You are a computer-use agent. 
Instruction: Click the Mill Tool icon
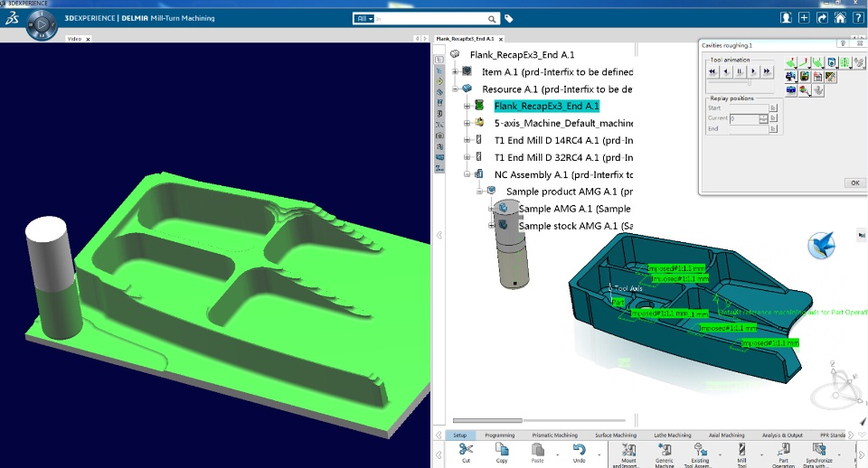click(741, 454)
